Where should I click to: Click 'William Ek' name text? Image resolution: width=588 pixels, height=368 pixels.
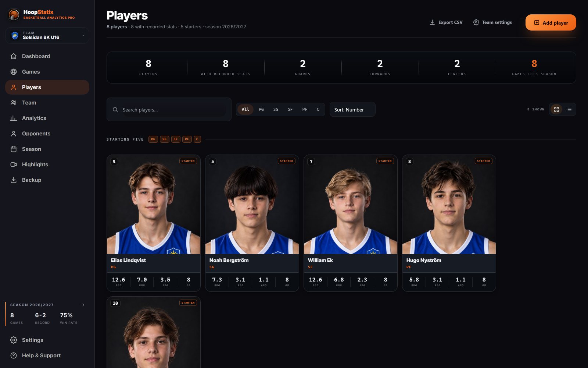point(320,260)
